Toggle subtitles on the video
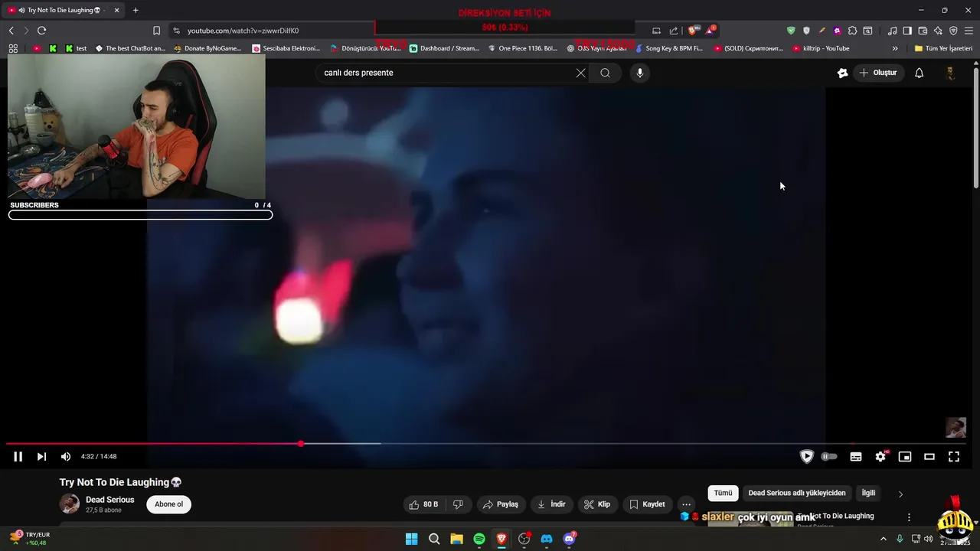Screen dimensions: 980x551 point(856,457)
